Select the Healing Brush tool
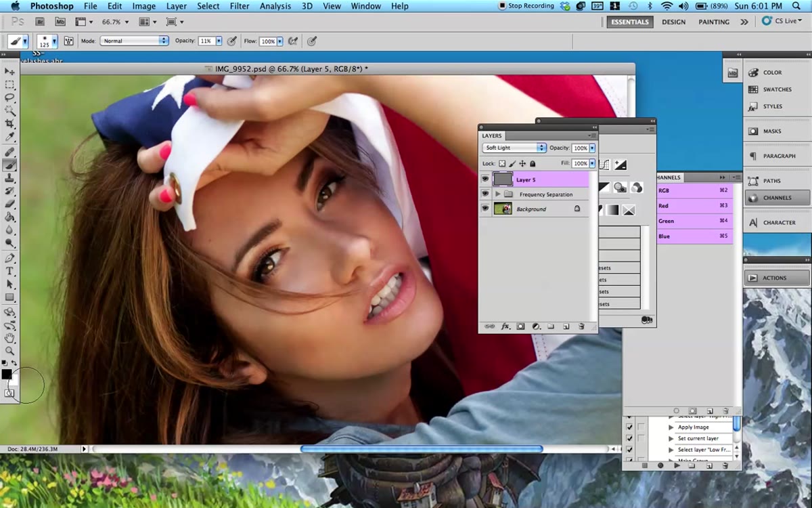 coord(9,152)
